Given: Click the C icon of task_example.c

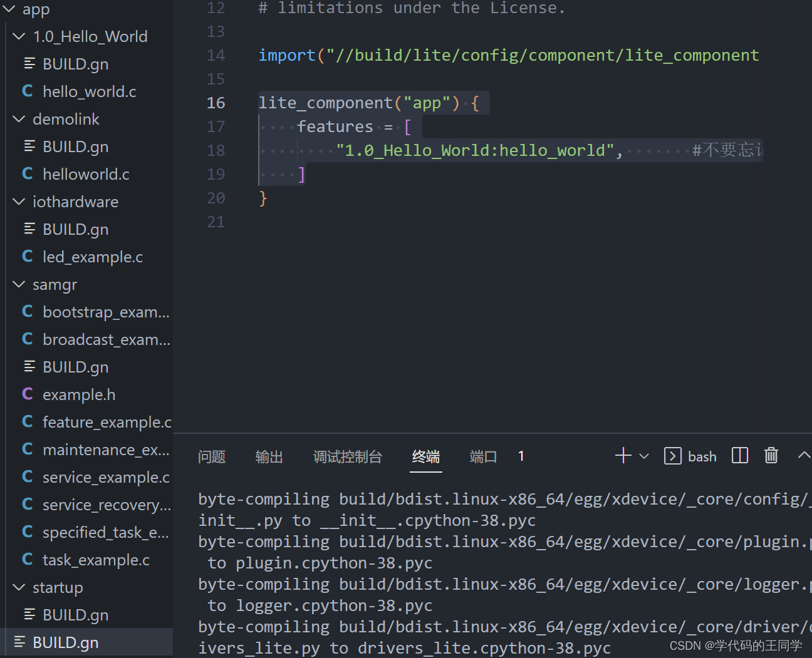Looking at the screenshot, I should (x=28, y=560).
